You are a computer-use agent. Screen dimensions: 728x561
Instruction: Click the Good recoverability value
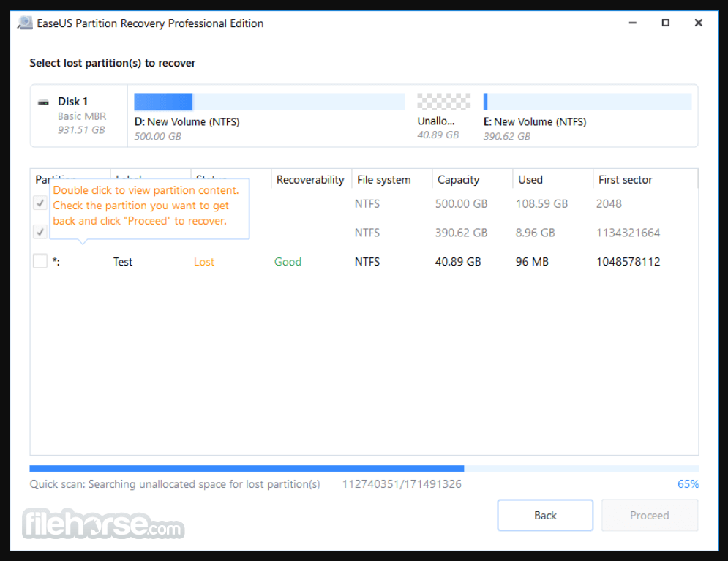pyautogui.click(x=288, y=262)
